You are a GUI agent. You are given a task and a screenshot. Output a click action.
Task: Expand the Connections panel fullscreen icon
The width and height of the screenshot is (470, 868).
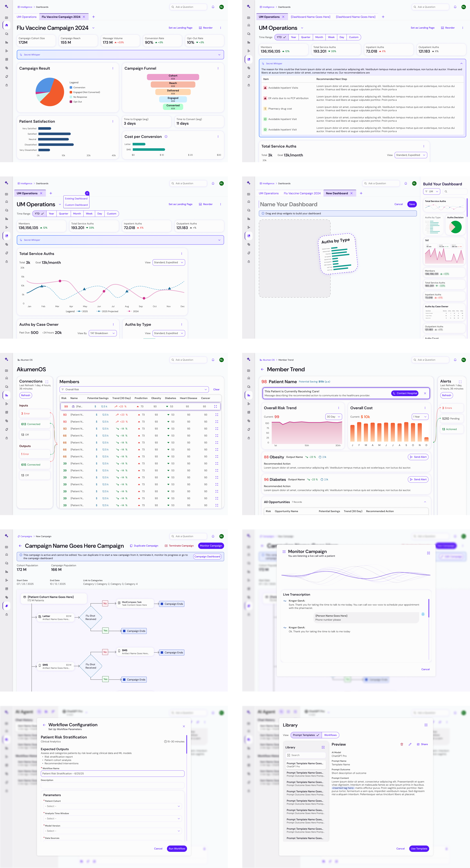tap(47, 382)
